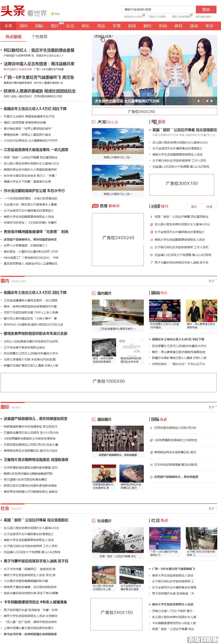Open the 广告位300X100 ad banner
This screenshot has height=644, width=221.
(182, 185)
